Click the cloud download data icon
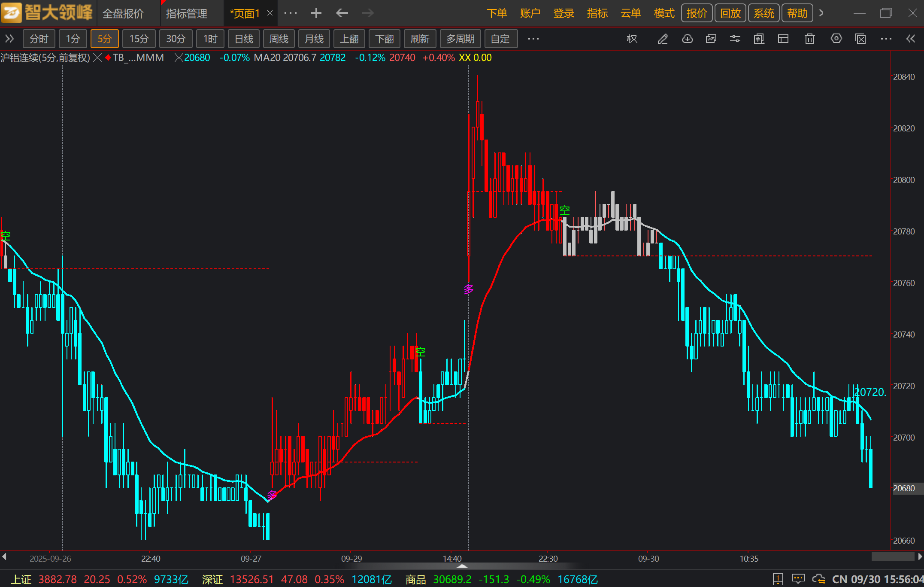The image size is (924, 587). 687,39
